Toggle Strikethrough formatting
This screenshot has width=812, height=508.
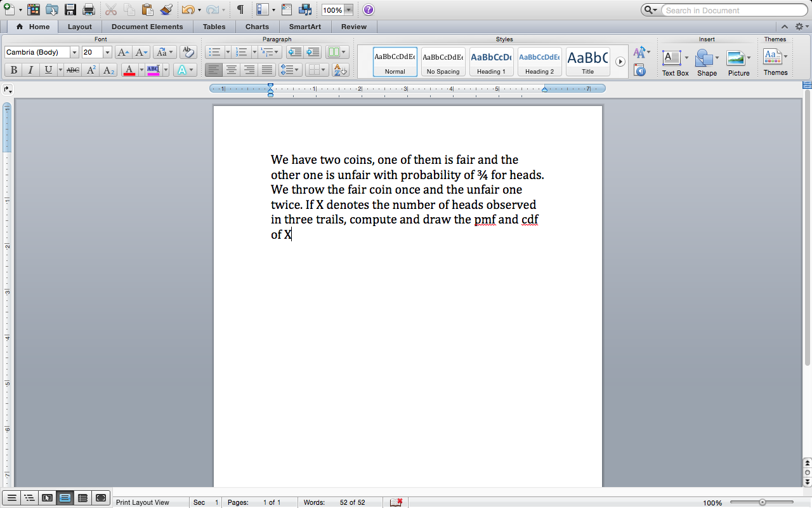(73, 70)
